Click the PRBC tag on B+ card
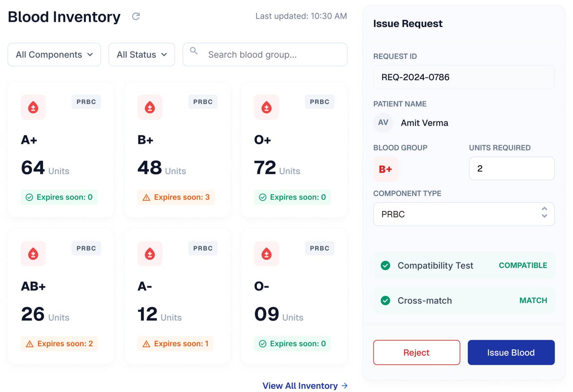Viewport: 573px width, 392px height. pos(203,102)
